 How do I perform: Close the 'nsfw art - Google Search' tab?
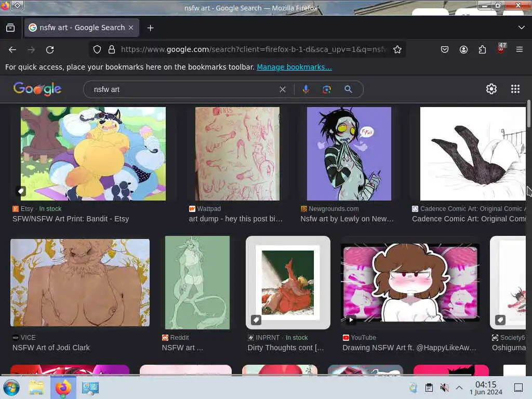(131, 28)
